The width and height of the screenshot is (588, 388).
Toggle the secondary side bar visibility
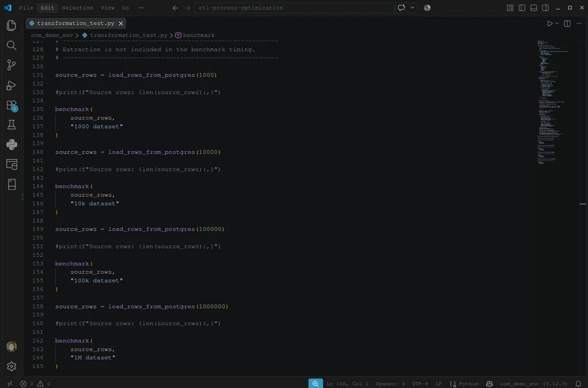(x=546, y=8)
